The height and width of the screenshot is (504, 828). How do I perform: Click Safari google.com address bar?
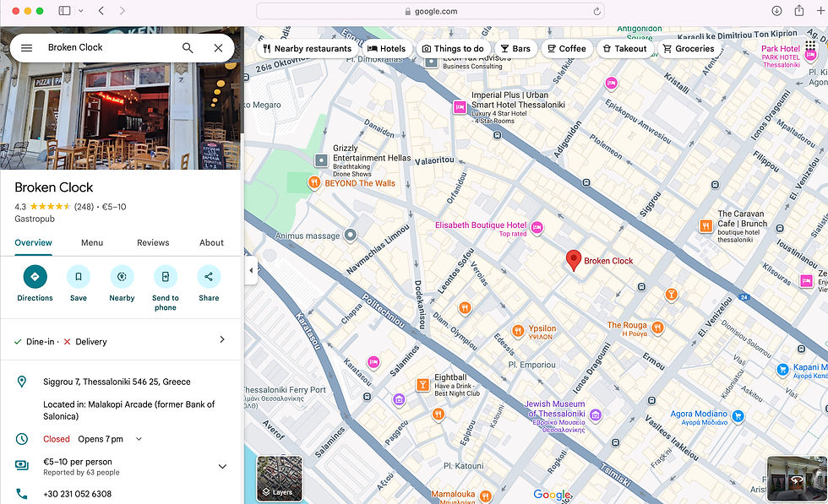pyautogui.click(x=430, y=11)
